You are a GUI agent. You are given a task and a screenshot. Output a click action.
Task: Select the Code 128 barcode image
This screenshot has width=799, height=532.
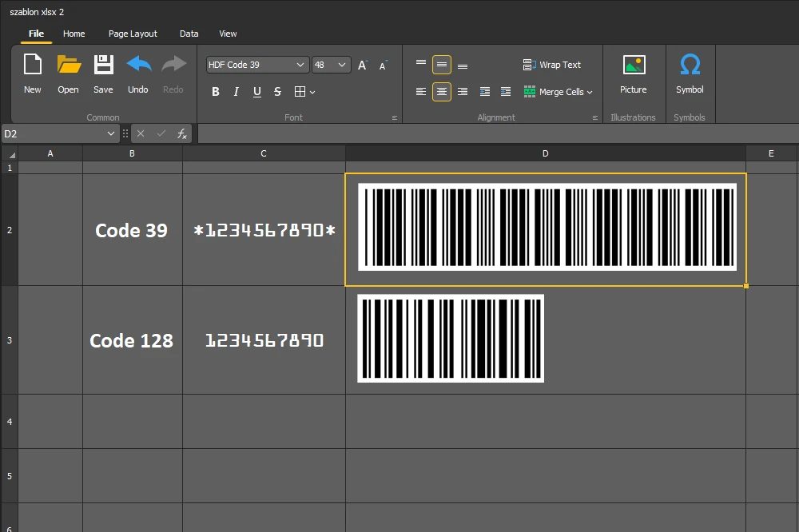click(451, 339)
